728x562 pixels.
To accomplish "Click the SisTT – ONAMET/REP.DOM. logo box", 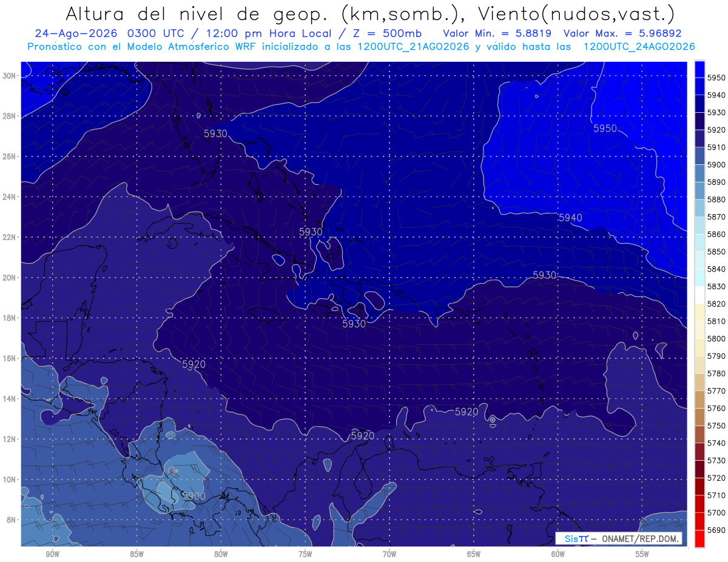I will coord(618,538).
